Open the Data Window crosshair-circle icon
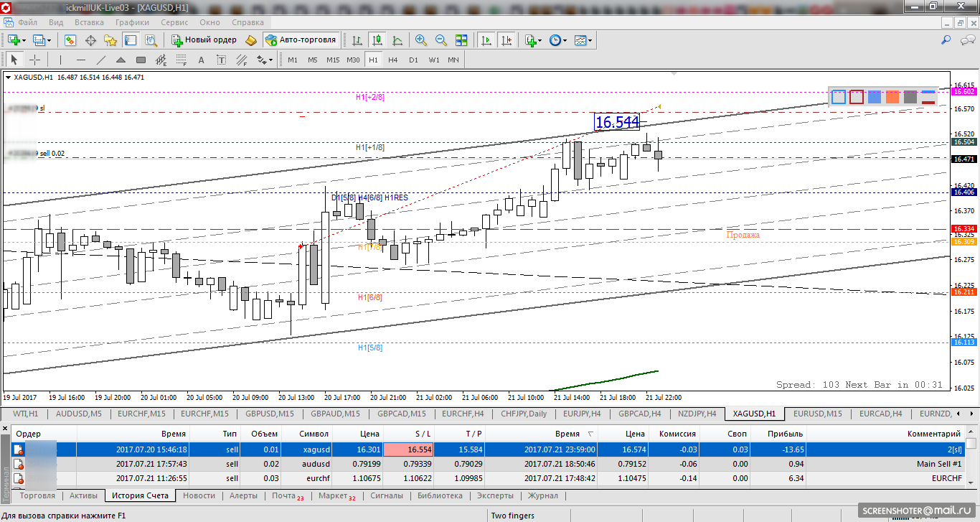Viewport: 980px width, 522px height. (90, 40)
